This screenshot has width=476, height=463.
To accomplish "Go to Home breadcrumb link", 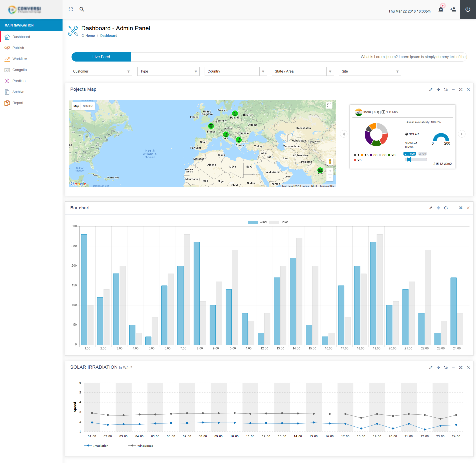I will (90, 36).
